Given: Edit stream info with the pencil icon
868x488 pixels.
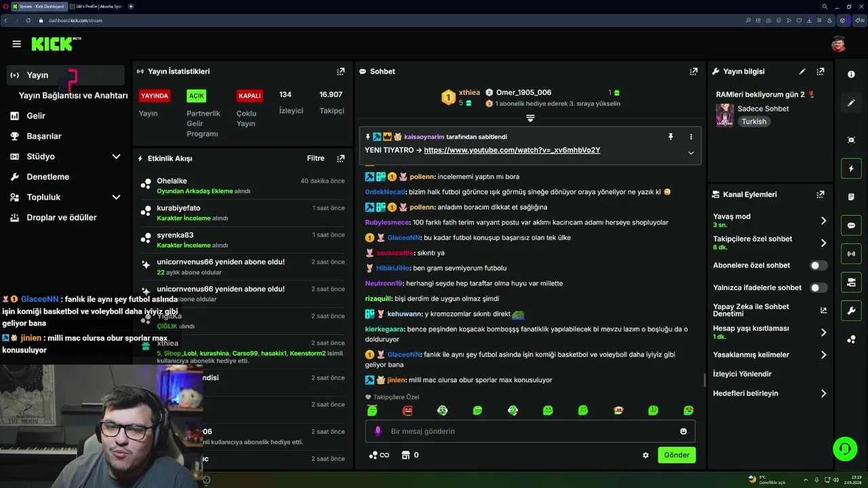Looking at the screenshot, I should point(802,71).
